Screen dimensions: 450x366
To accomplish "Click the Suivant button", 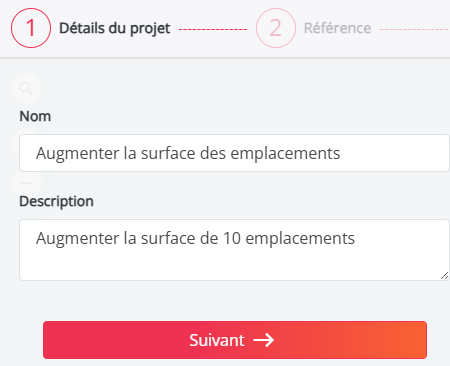I will [x=235, y=340].
